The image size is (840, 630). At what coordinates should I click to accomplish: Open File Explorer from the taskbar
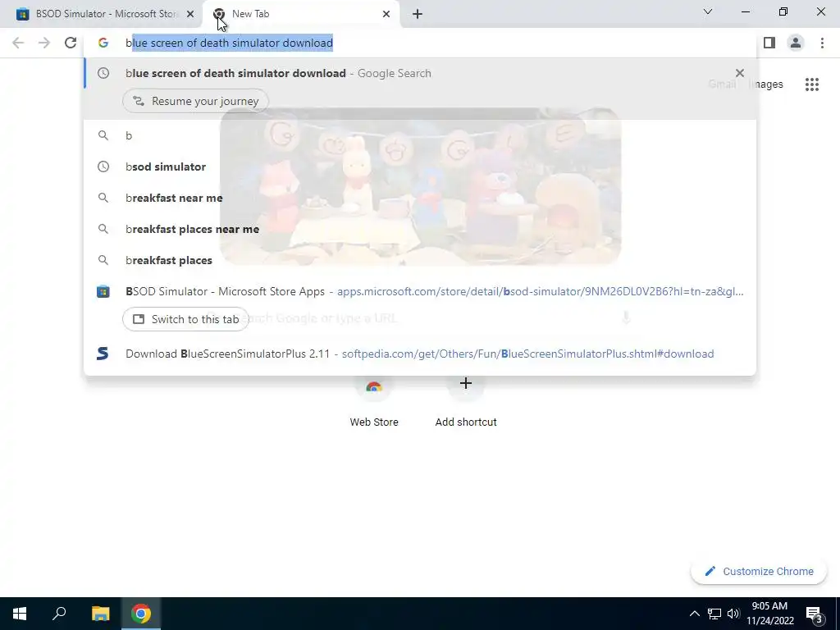point(100,614)
